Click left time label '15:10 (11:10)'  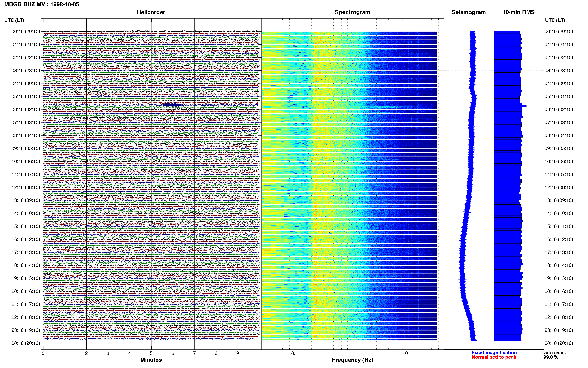(26, 226)
